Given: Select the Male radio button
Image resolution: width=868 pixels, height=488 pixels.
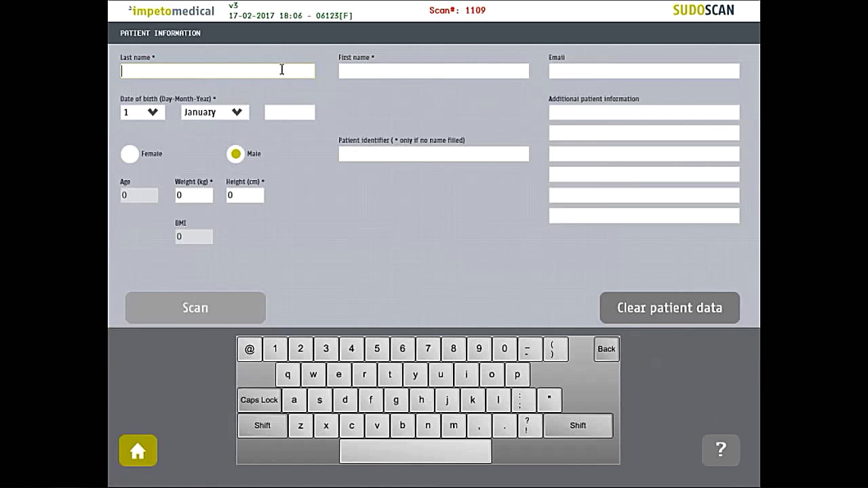Looking at the screenshot, I should (235, 154).
